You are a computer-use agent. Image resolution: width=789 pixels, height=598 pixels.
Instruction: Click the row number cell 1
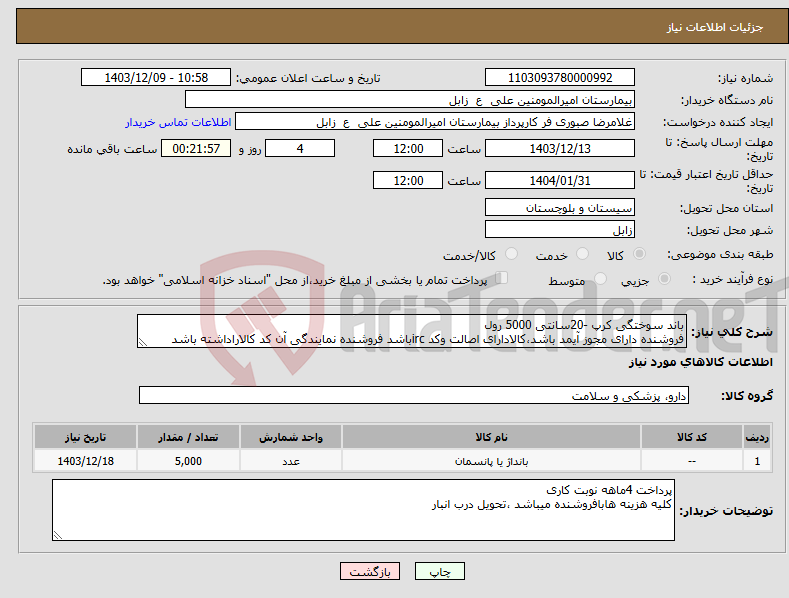point(757,461)
